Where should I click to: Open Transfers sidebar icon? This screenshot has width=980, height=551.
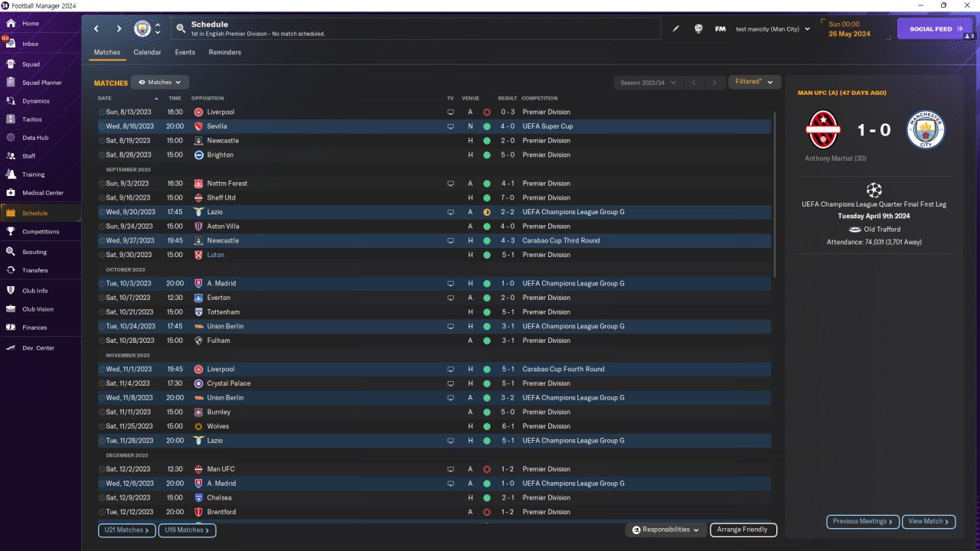pos(11,270)
